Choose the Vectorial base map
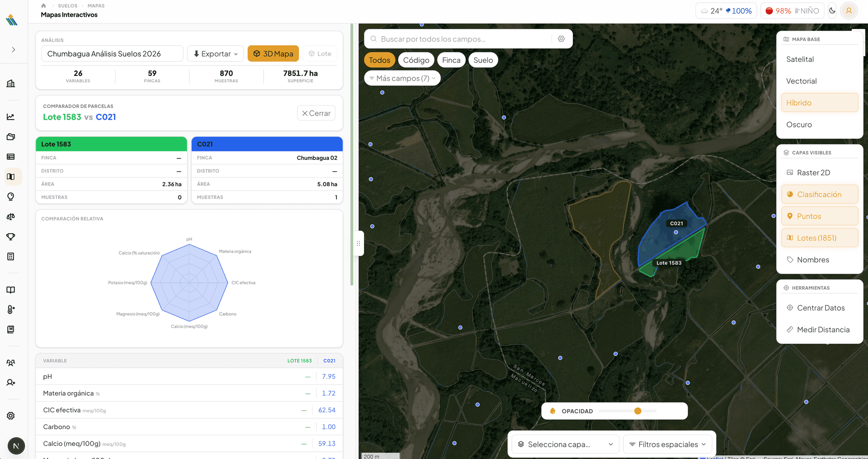This screenshot has height=459, width=868. (x=820, y=81)
